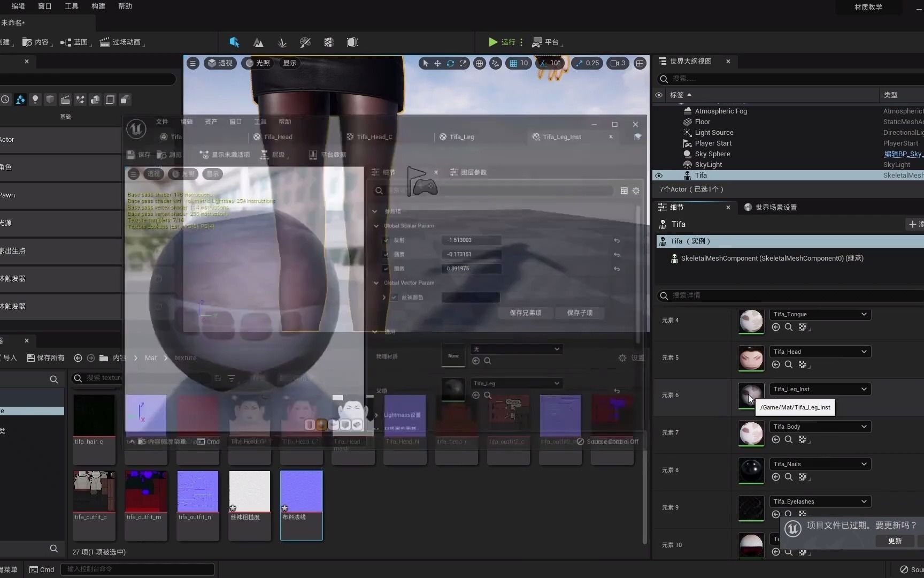924x578 pixels.
Task: Activate the selection mode icon in main toolbar
Action: pos(234,42)
